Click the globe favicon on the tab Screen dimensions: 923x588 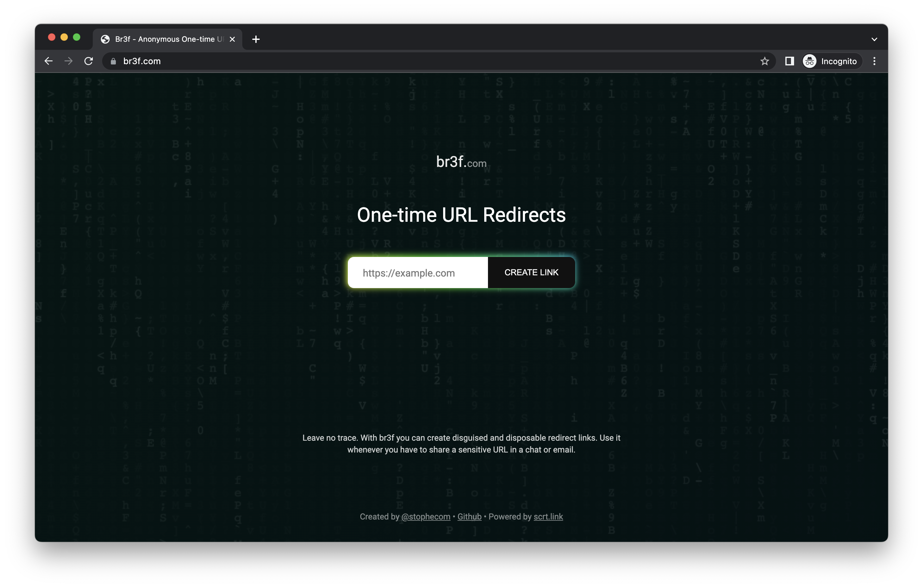105,39
